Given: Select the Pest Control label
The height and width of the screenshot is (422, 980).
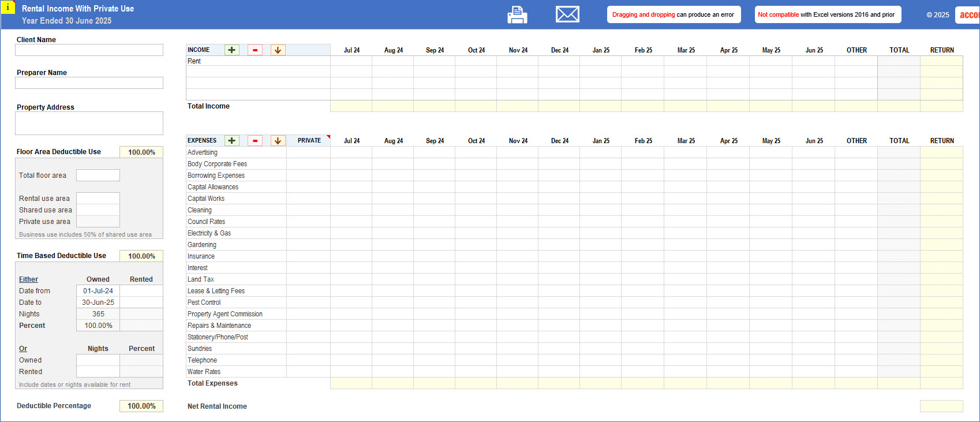Looking at the screenshot, I should pos(204,303).
